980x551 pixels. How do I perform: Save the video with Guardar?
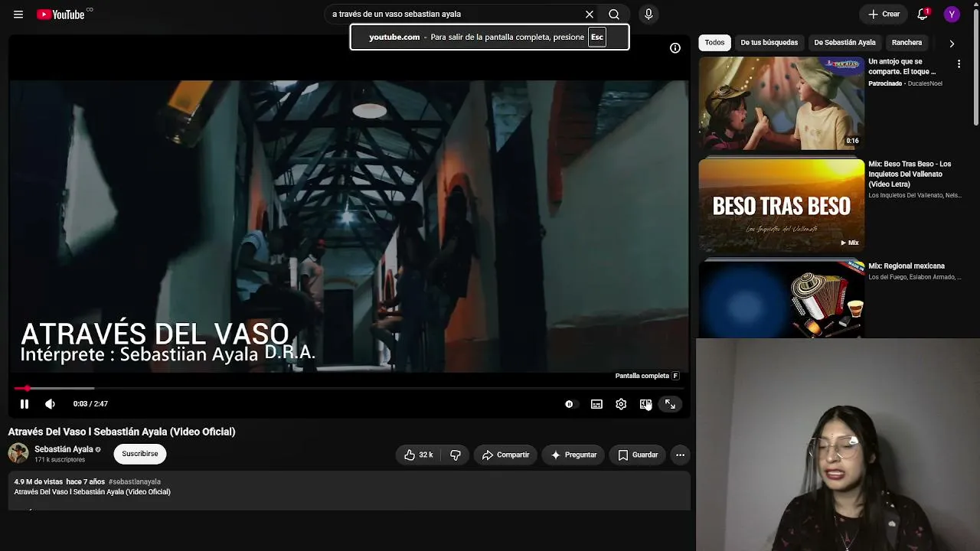click(638, 455)
